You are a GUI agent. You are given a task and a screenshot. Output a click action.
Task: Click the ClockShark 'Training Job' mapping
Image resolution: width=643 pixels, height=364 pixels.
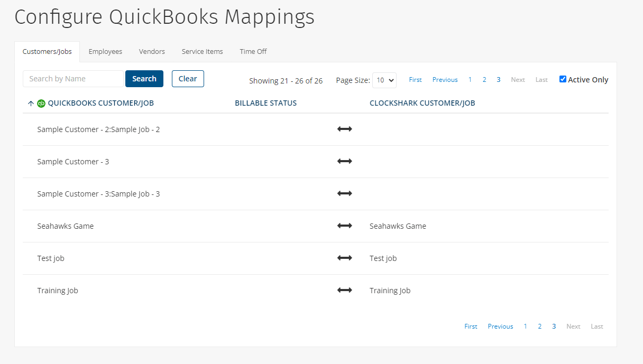(x=390, y=291)
